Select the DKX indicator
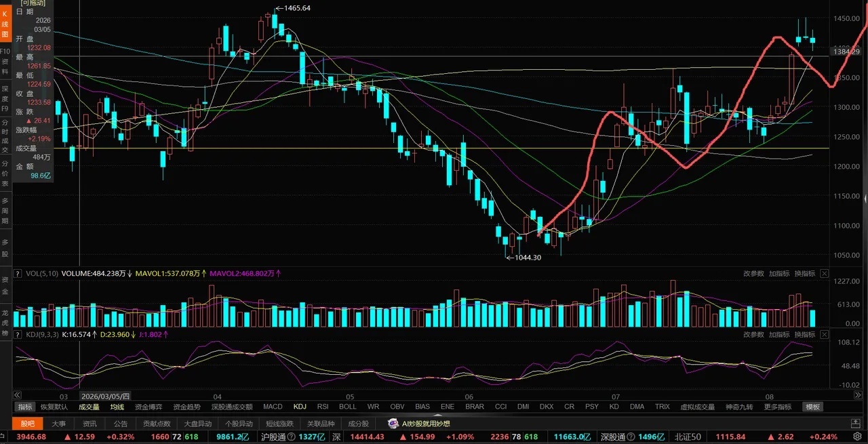The height and width of the screenshot is (444, 868). (547, 407)
